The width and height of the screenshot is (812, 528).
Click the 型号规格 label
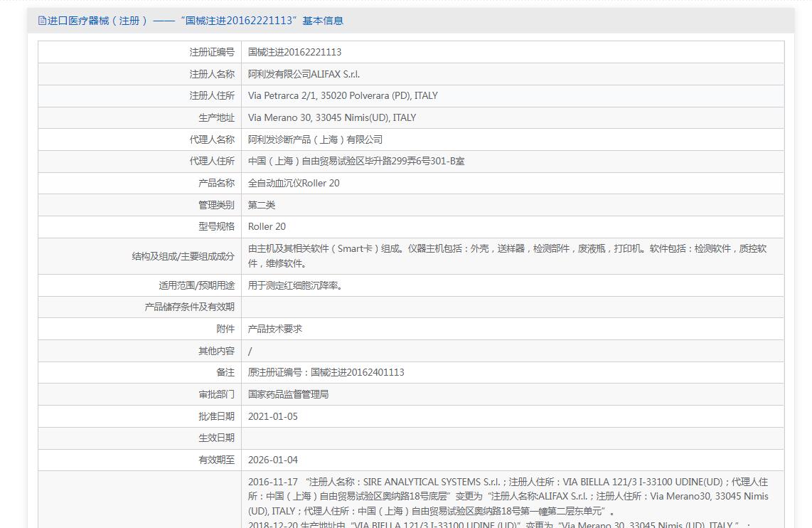click(216, 226)
